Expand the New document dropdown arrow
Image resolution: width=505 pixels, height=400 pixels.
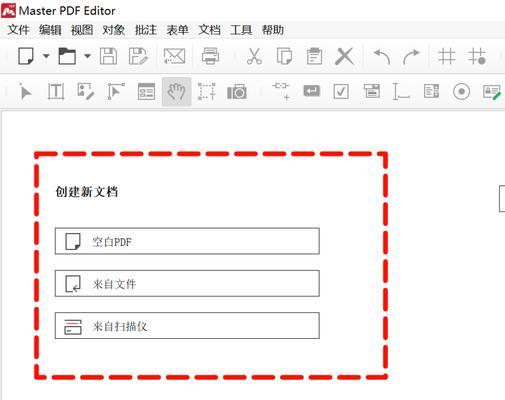pyautogui.click(x=46, y=56)
